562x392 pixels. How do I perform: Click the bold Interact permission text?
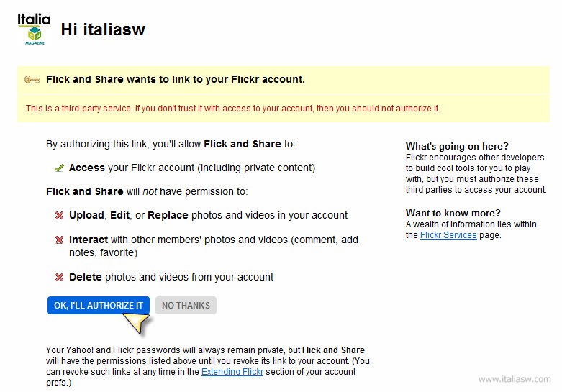(x=89, y=240)
